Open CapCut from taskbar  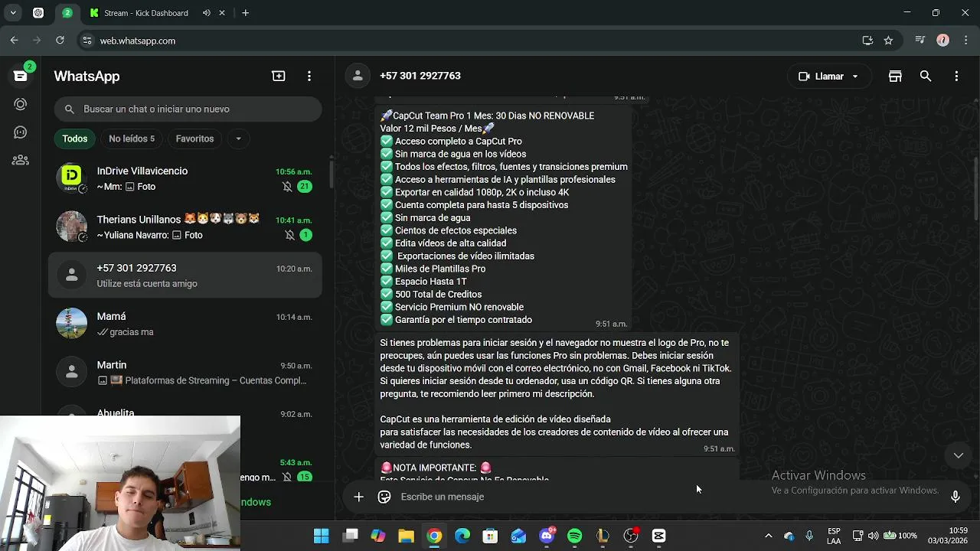(x=658, y=536)
